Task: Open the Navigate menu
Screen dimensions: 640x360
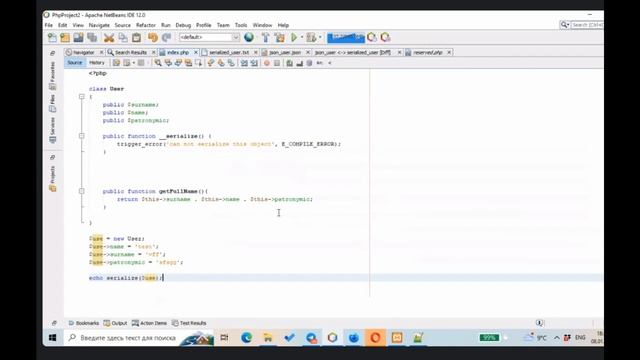Action: 99,25
